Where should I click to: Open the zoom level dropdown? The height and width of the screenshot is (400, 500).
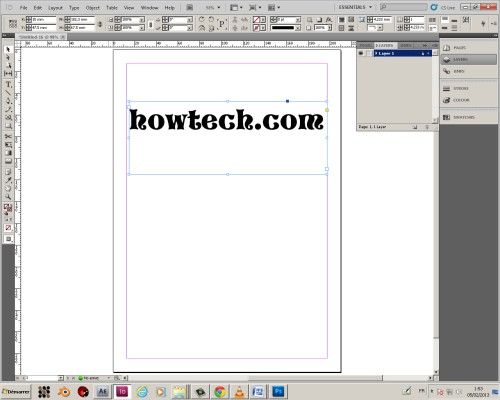coord(219,7)
